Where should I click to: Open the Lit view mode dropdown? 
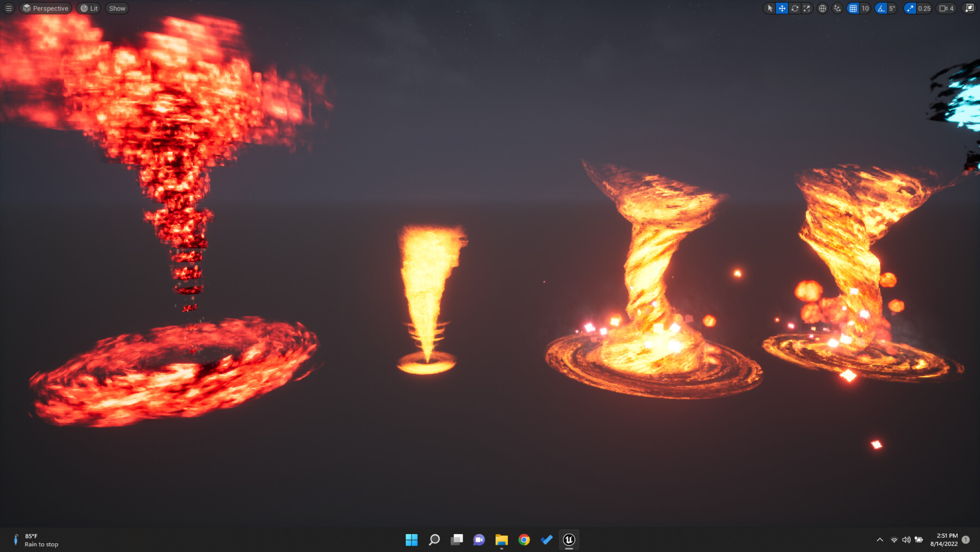click(x=89, y=8)
